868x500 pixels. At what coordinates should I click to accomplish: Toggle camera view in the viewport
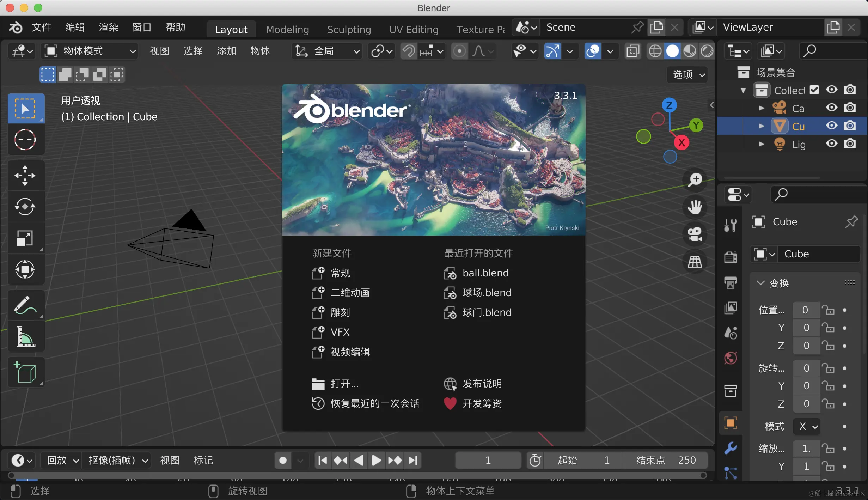point(695,234)
